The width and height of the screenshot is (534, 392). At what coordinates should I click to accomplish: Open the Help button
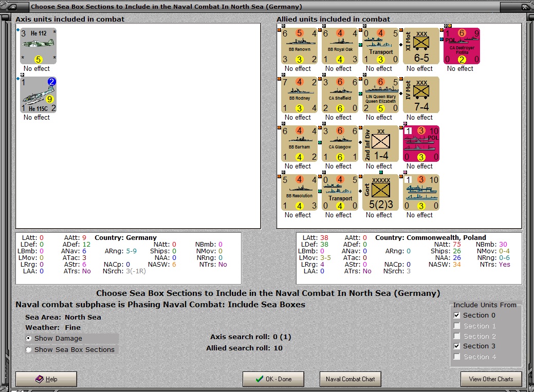click(x=46, y=379)
